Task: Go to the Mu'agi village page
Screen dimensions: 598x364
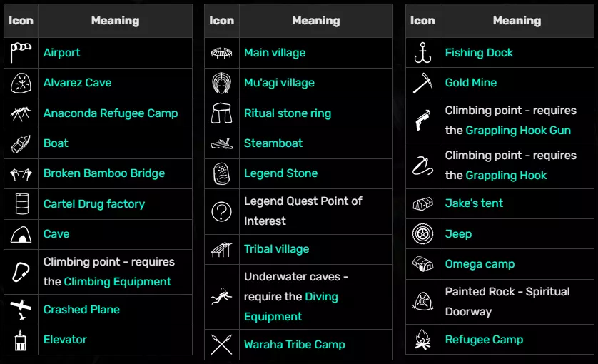Action: [279, 83]
